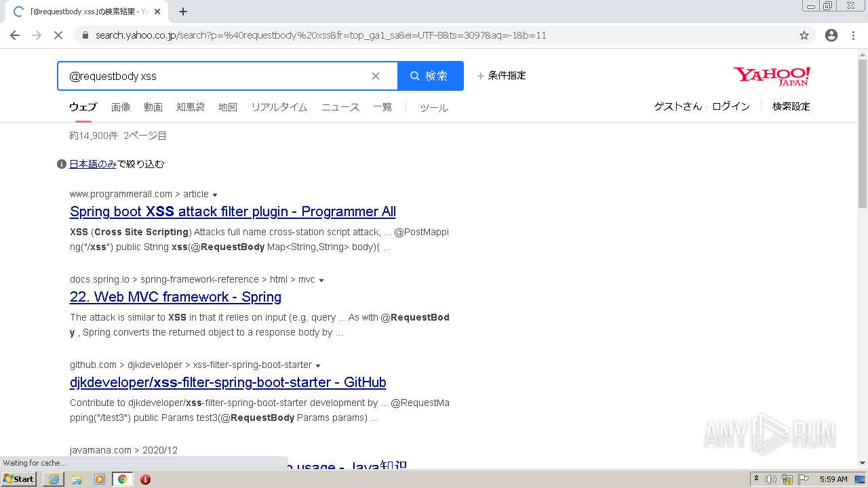
Task: Click the volume speaker tray icon
Action: [771, 479]
